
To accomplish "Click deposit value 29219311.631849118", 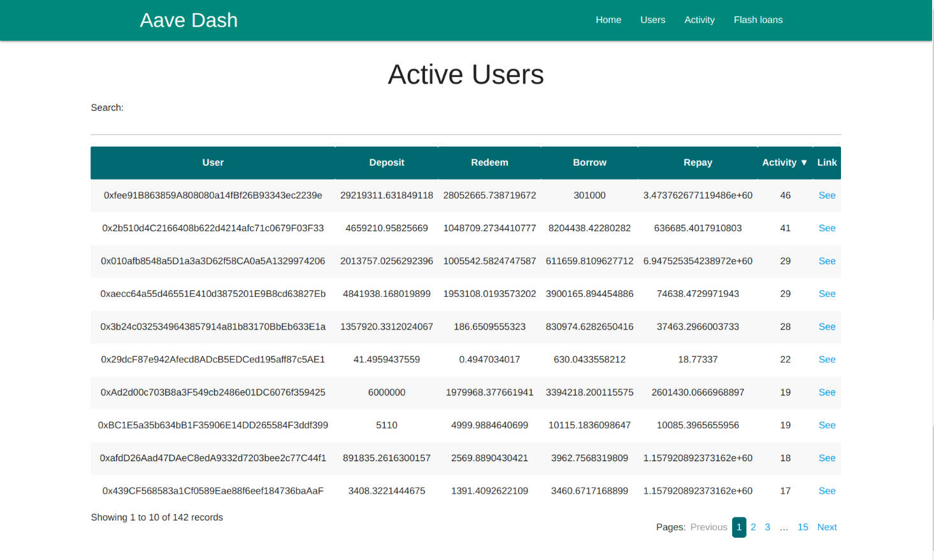I will click(x=387, y=196).
